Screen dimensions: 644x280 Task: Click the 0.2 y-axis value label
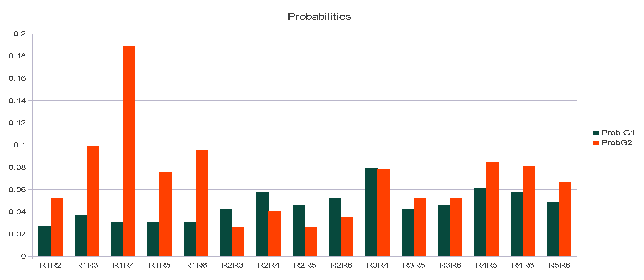(20, 34)
